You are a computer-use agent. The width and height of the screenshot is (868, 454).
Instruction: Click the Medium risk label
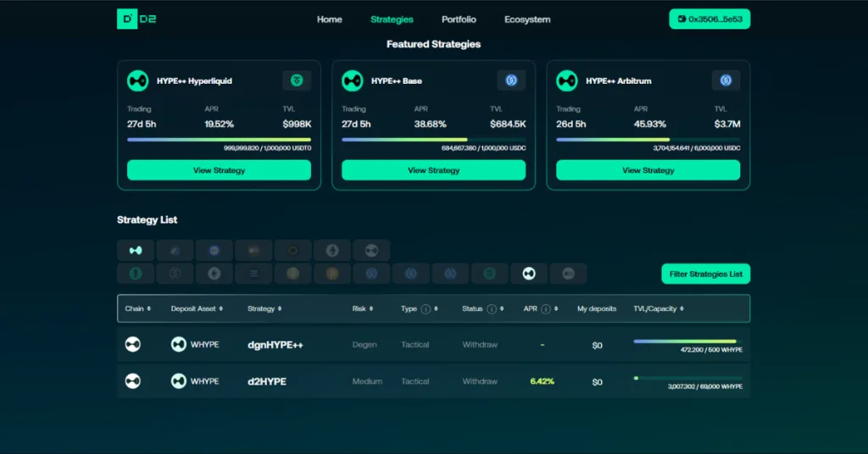[367, 381]
